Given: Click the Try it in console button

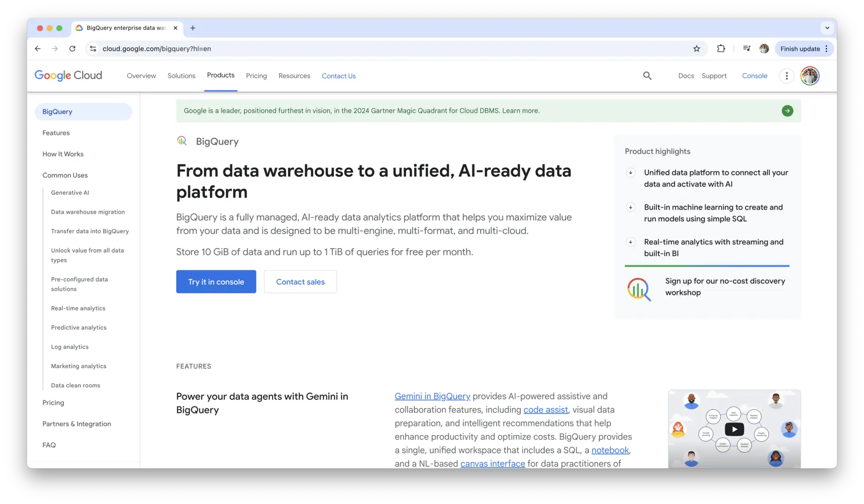Looking at the screenshot, I should [216, 281].
